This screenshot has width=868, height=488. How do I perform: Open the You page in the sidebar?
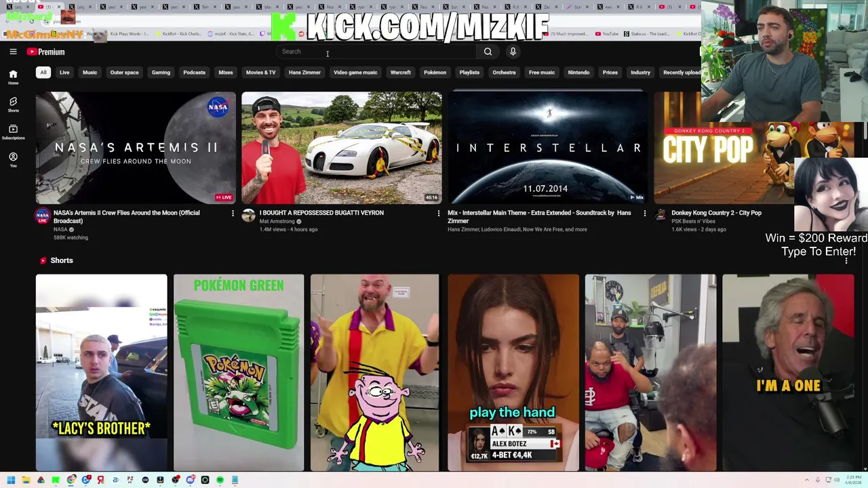pyautogui.click(x=13, y=159)
